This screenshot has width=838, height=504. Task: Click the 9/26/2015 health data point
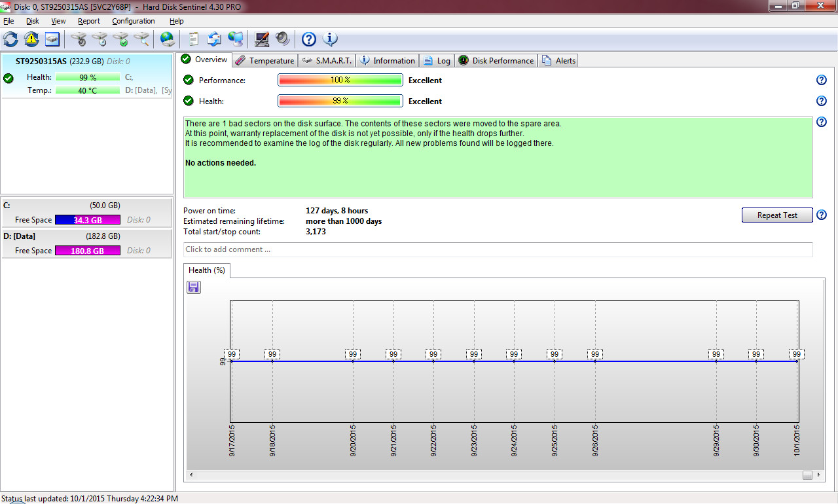click(x=595, y=354)
